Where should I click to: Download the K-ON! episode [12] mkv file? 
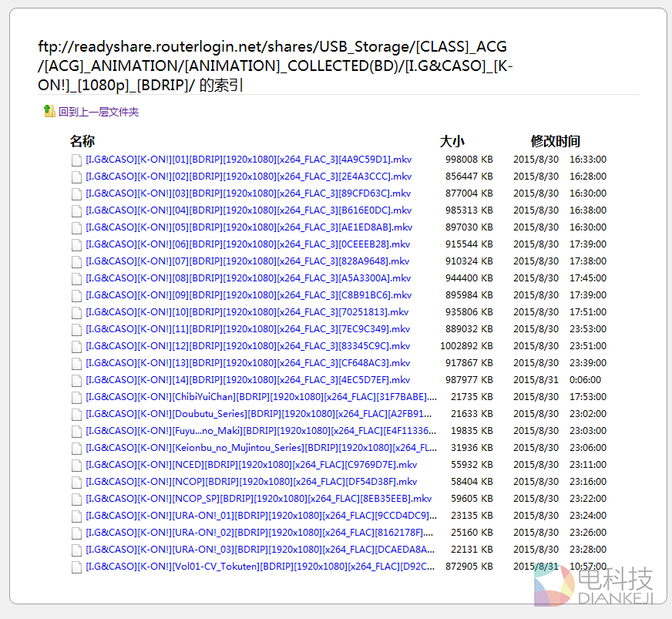248,346
